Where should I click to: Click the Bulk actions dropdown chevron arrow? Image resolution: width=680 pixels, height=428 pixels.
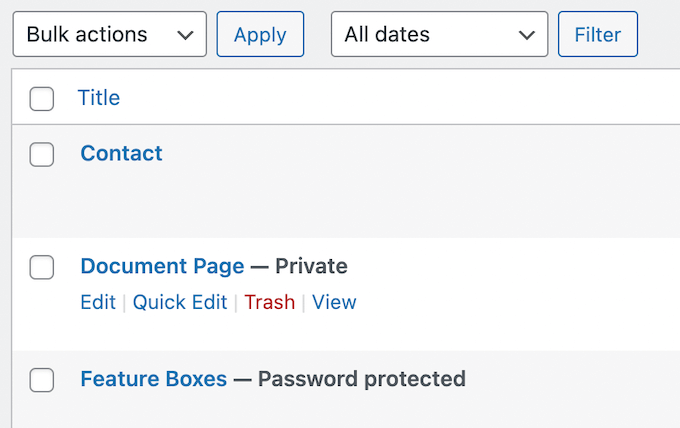[x=185, y=35]
